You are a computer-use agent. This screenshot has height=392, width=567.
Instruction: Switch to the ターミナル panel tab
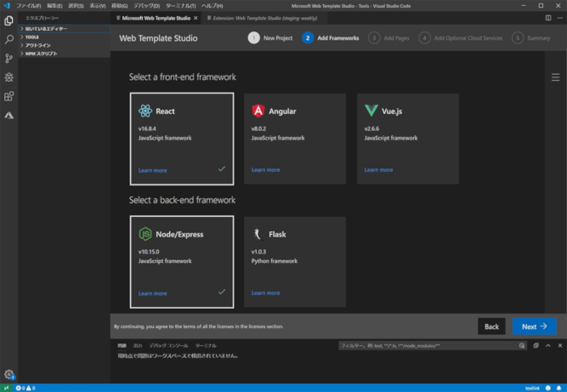coord(206,346)
